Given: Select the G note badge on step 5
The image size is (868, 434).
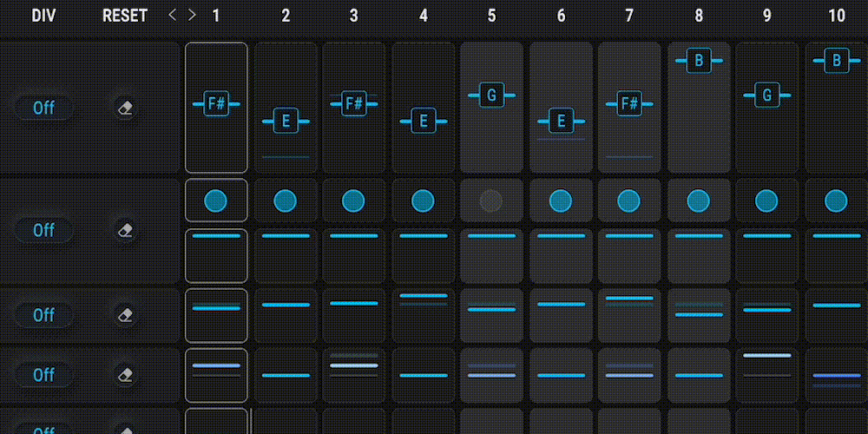Looking at the screenshot, I should click(x=491, y=95).
